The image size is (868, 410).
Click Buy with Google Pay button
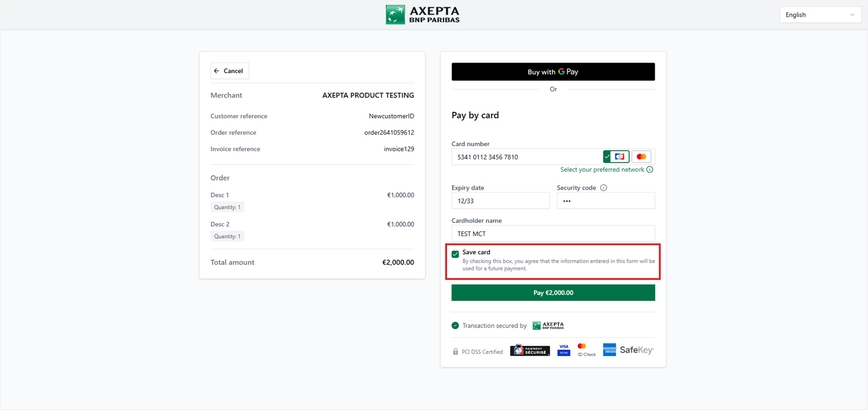point(553,72)
